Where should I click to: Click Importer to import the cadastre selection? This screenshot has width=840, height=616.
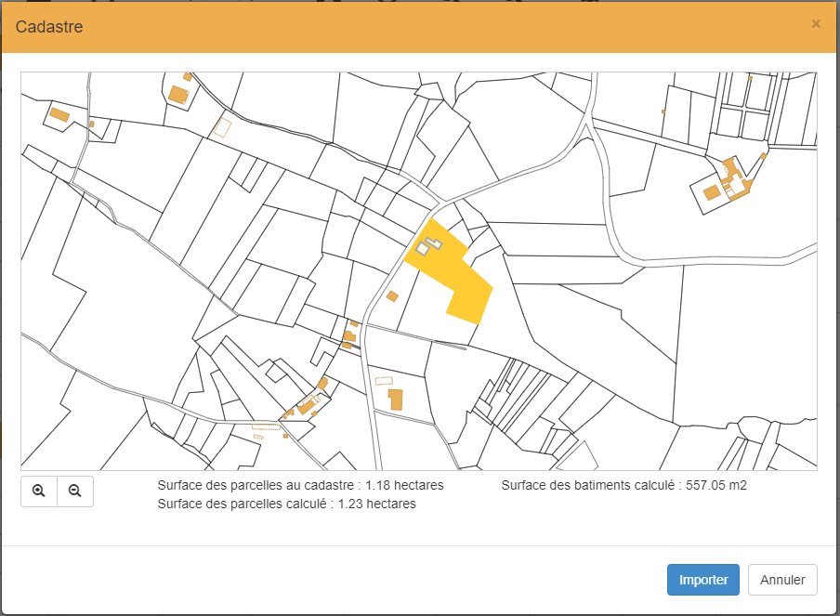pos(702,579)
